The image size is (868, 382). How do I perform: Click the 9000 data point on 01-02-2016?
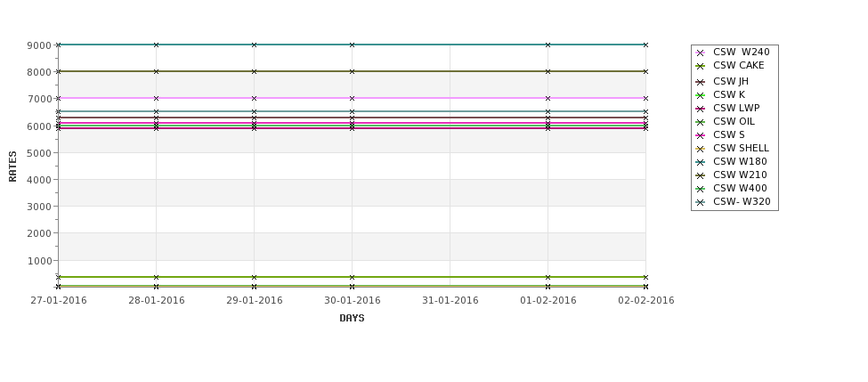tap(548, 45)
